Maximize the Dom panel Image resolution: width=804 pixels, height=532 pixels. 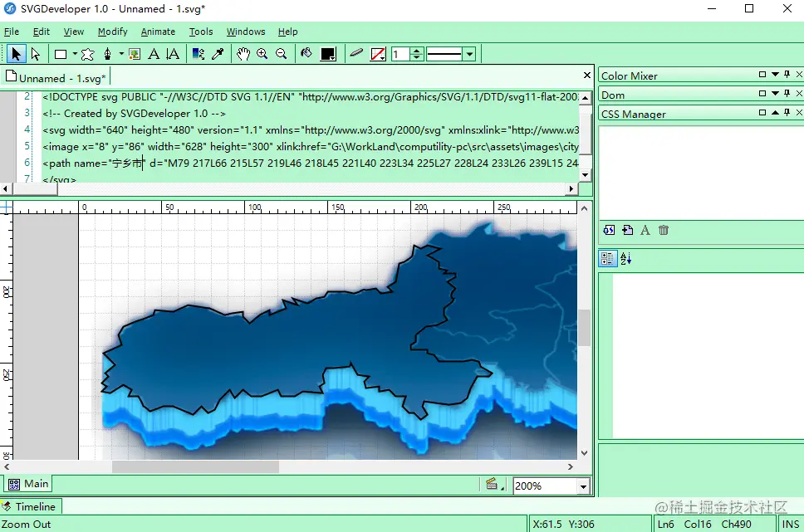pos(762,93)
